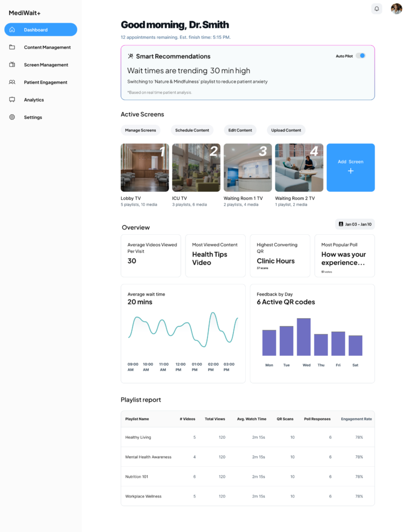Screen dimensions: 414x532
Task: Select the Lobby TV screen thumbnail
Action: pos(144,167)
